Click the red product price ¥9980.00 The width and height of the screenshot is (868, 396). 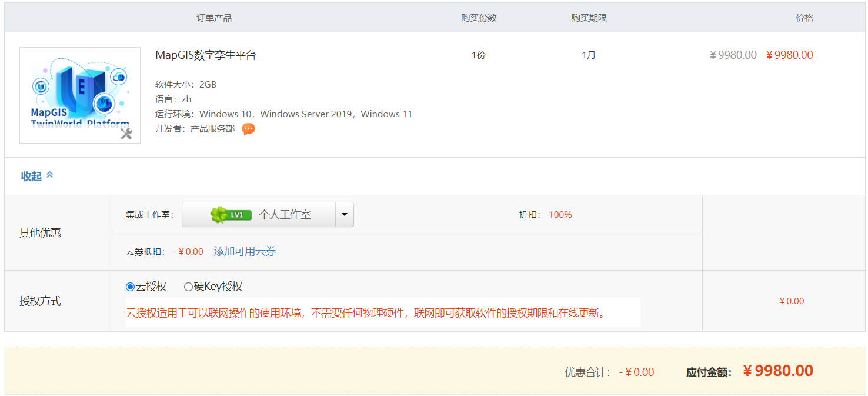point(789,55)
